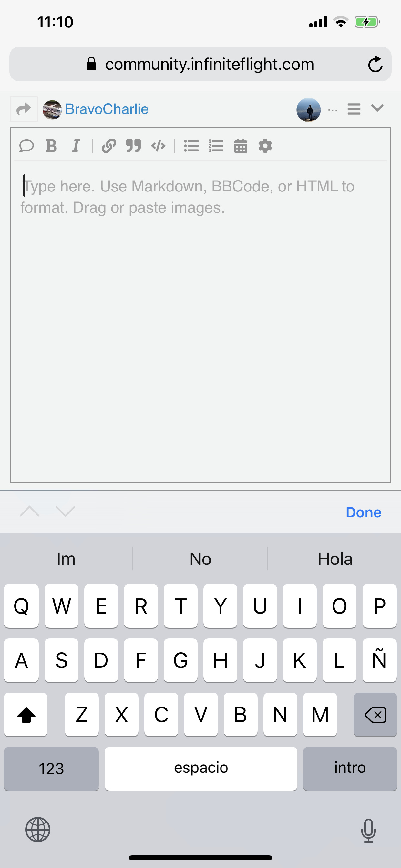Switch keyboard language with the globe icon
Viewport: 401px width, 868px height.
38,829
